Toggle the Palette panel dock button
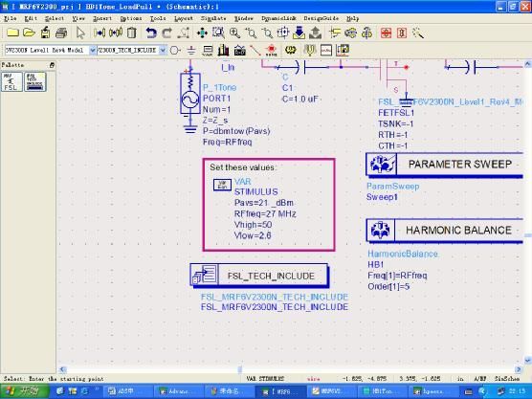This screenshot has height=399, width=532. [52, 65]
